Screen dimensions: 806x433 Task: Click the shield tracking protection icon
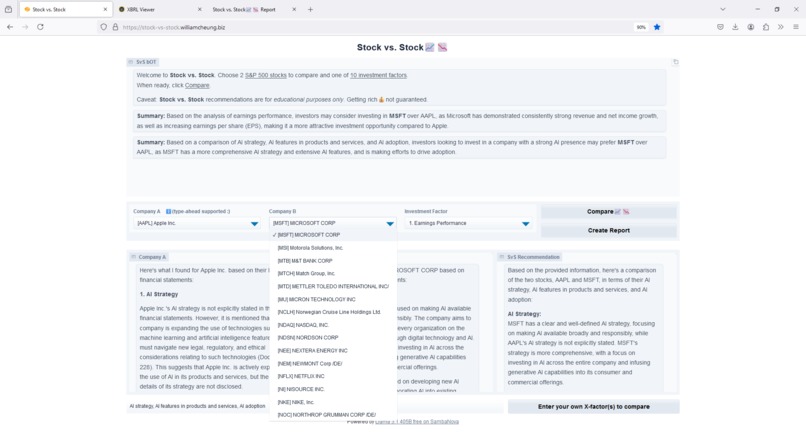click(x=104, y=27)
